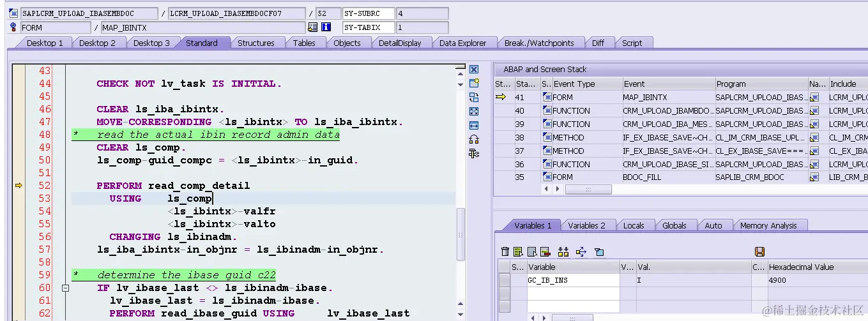This screenshot has height=321, width=868.
Task: Click the stack table horizontal scrollbar thumb
Action: click(588, 190)
